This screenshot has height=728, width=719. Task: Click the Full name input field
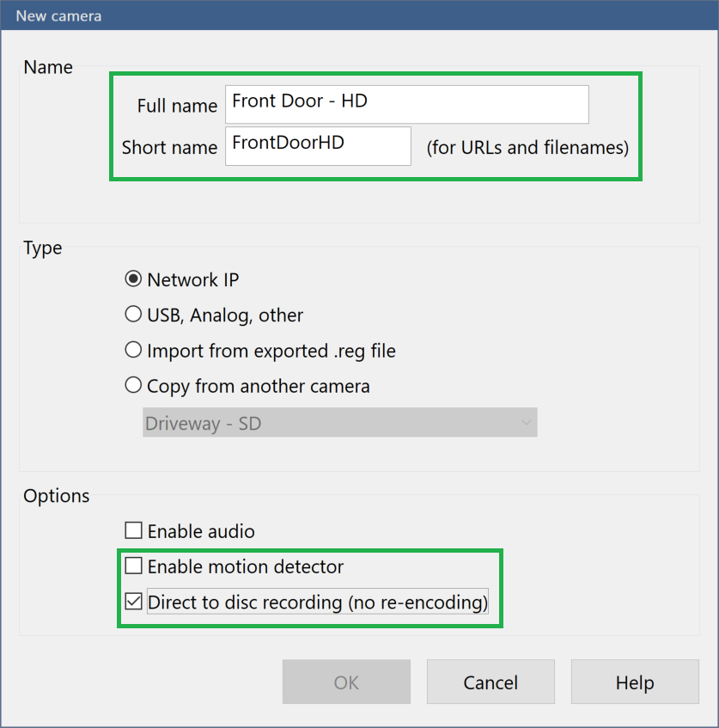click(x=407, y=105)
